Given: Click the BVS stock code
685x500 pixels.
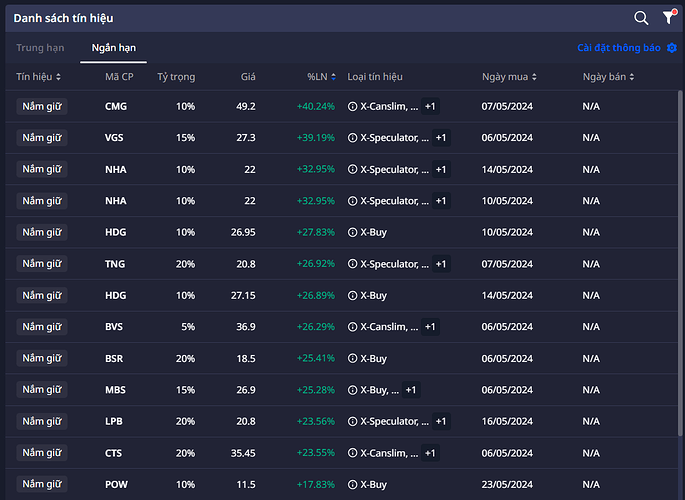Looking at the screenshot, I should tap(115, 327).
